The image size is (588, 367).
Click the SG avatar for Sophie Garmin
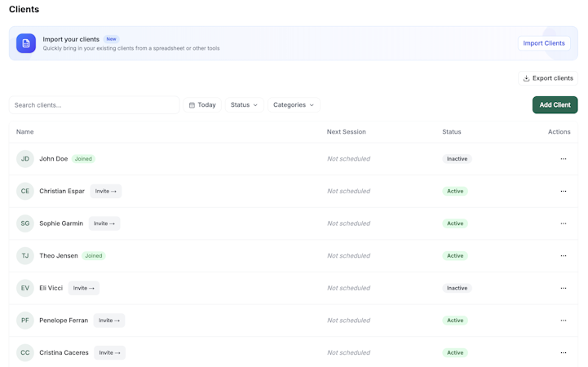tap(25, 223)
